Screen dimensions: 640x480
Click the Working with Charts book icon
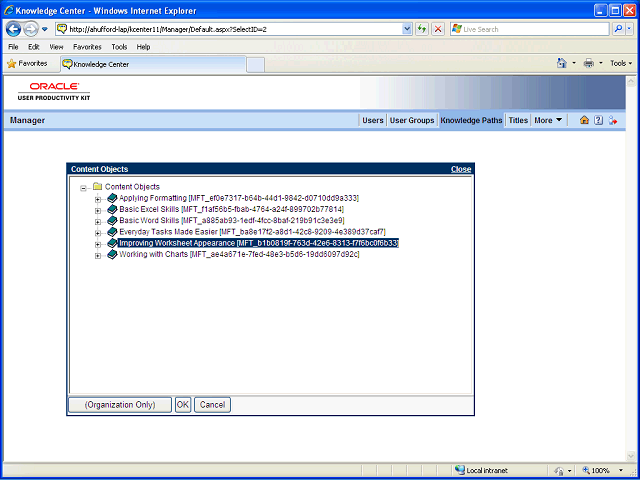click(112, 255)
